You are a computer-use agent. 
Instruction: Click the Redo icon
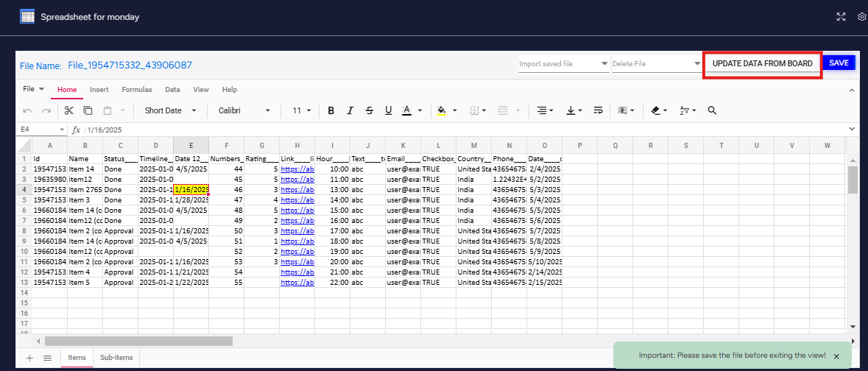coord(46,110)
